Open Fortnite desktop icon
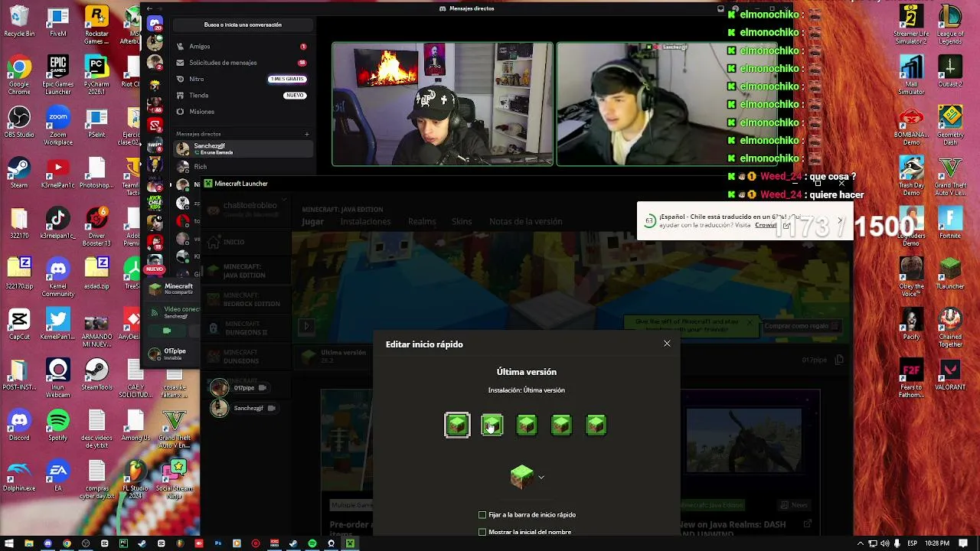The width and height of the screenshot is (980, 551). point(950,223)
